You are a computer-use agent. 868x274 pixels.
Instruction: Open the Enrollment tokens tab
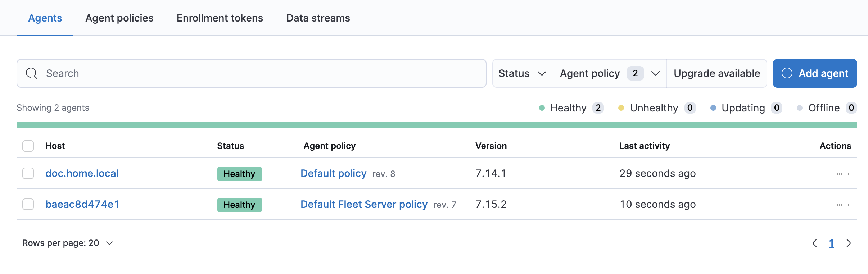click(220, 18)
